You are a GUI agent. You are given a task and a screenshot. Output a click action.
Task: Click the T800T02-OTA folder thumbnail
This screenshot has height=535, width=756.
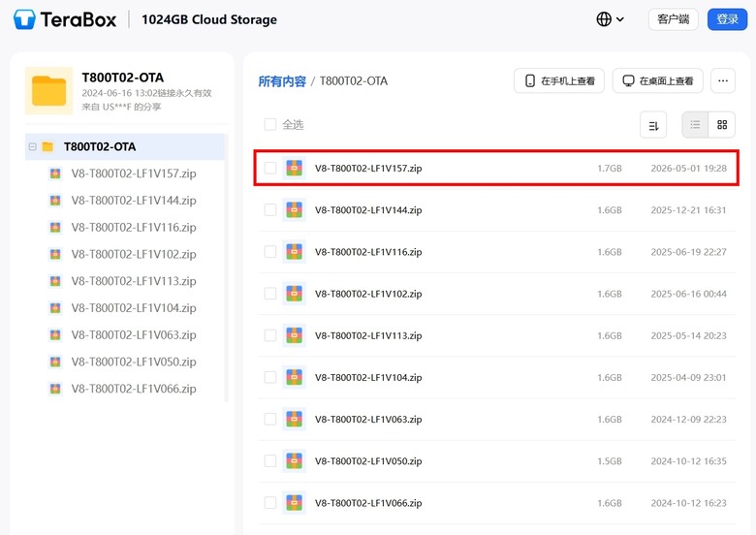coord(49,90)
